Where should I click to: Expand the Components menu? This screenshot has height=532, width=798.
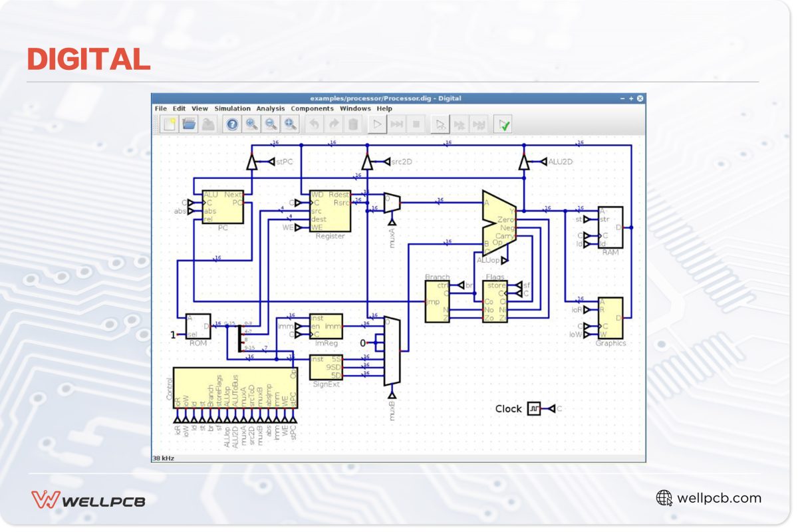tap(312, 108)
